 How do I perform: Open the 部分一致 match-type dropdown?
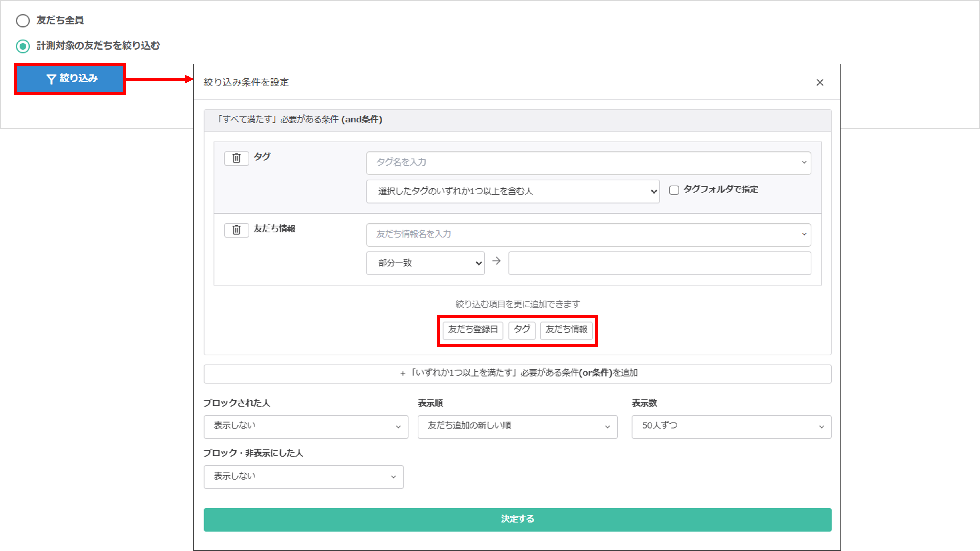[x=425, y=263]
